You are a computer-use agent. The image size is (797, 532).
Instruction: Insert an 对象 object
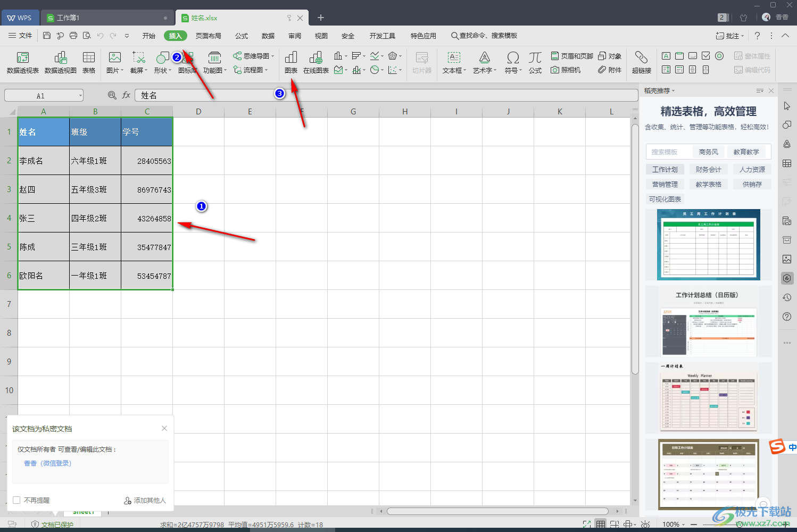[x=610, y=56]
